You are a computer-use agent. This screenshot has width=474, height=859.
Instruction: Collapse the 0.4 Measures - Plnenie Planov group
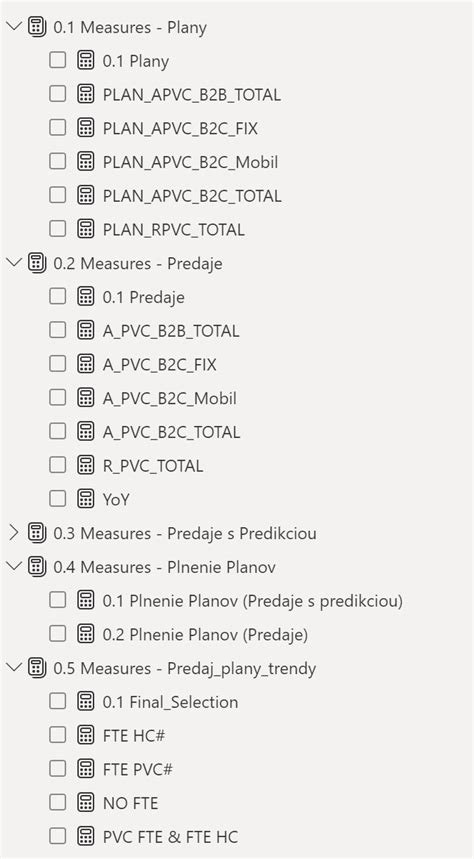coord(14,566)
